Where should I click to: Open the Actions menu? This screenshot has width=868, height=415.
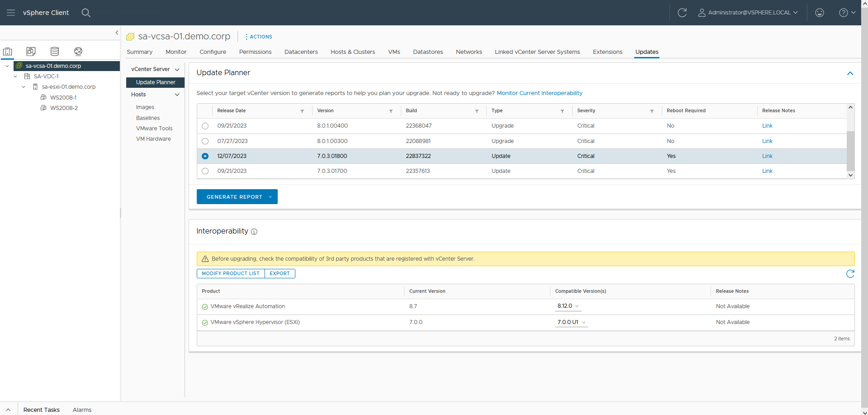(x=259, y=37)
